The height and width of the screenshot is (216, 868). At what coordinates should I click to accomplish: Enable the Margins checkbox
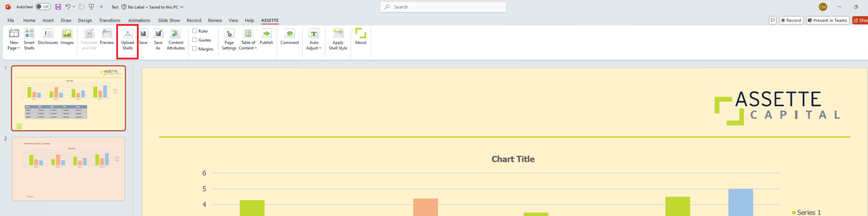[x=195, y=49]
